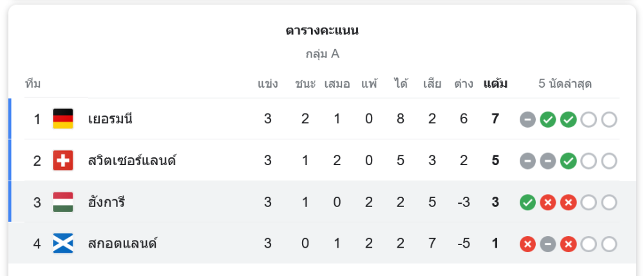Click Hungary's green win result icon
Viewport: 644px width, 276px height.
(x=527, y=202)
